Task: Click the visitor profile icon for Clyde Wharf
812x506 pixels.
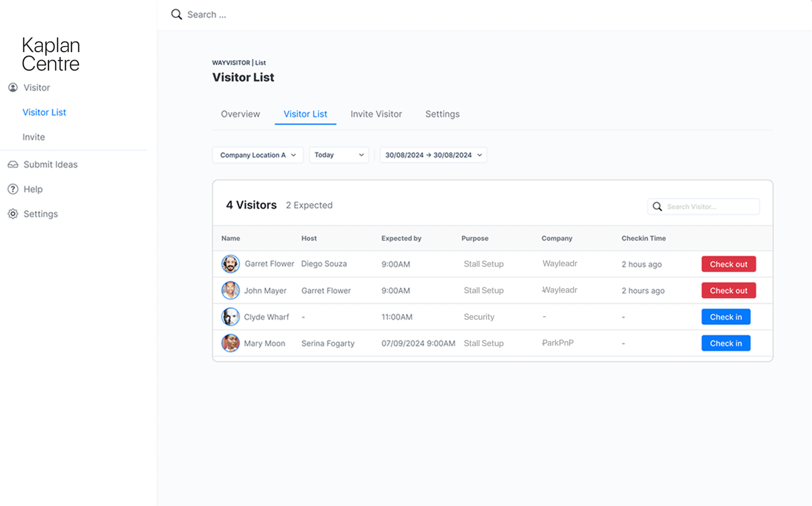Action: (x=230, y=317)
